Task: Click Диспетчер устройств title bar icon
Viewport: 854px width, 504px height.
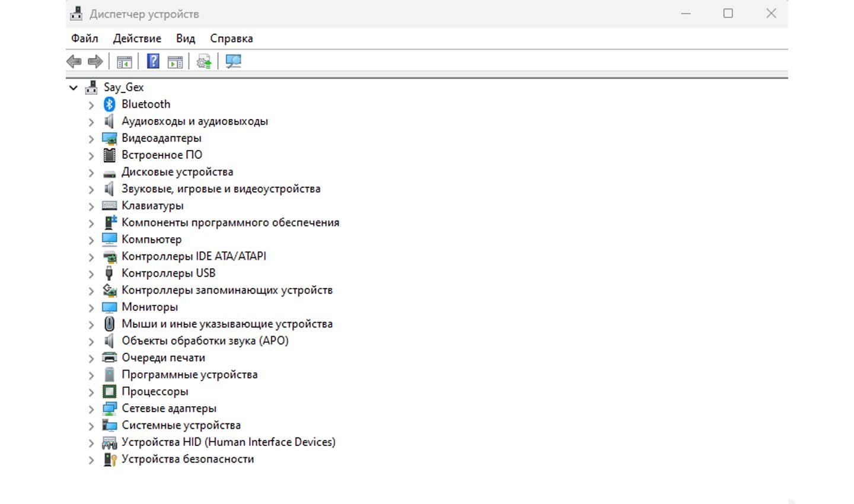Action: pos(76,13)
